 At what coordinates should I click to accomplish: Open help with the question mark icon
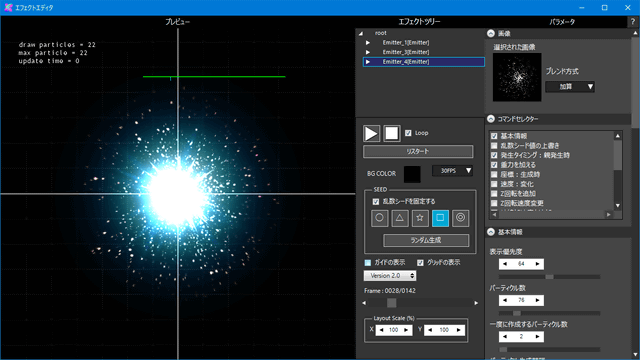633,22
